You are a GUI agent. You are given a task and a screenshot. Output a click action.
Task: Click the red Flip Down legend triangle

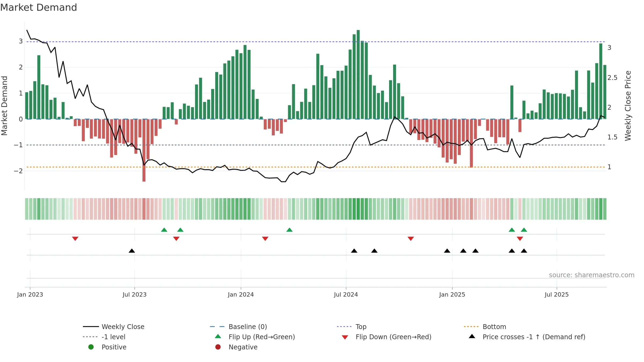(345, 337)
